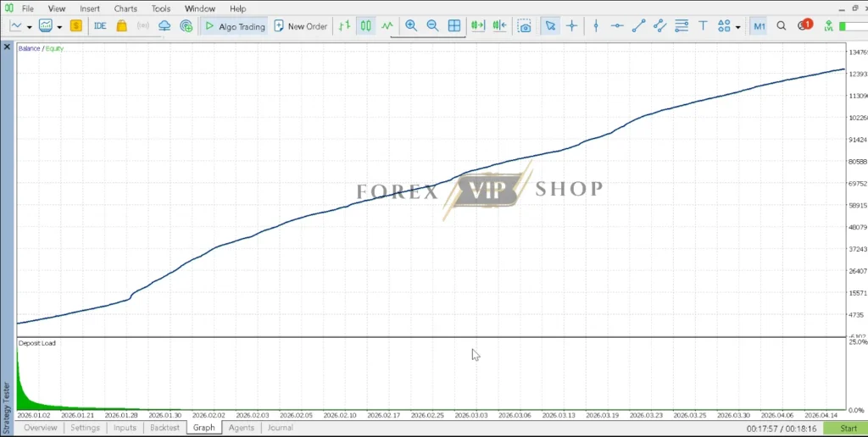This screenshot has height=437, width=868.
Task: Switch chart to bar chart type
Action: [344, 26]
